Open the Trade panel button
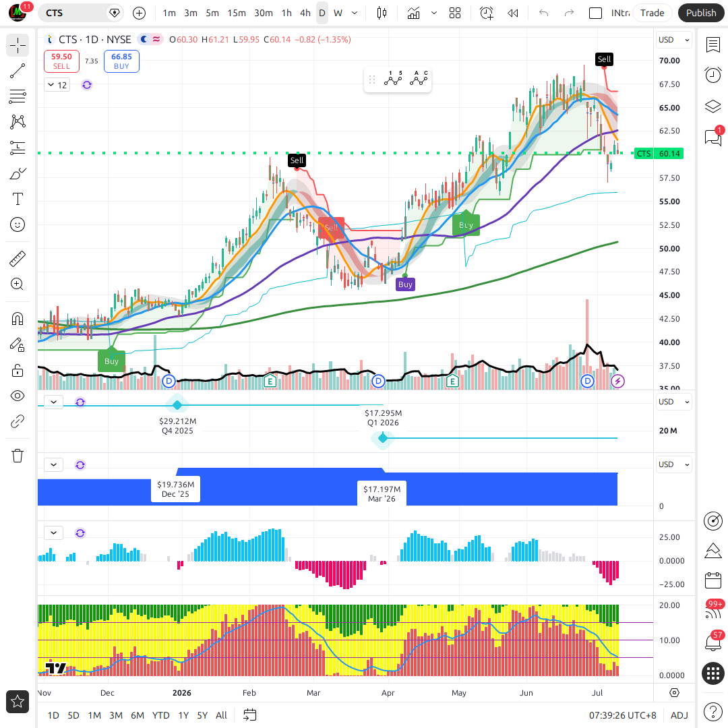This screenshot has height=728, width=728. point(652,13)
